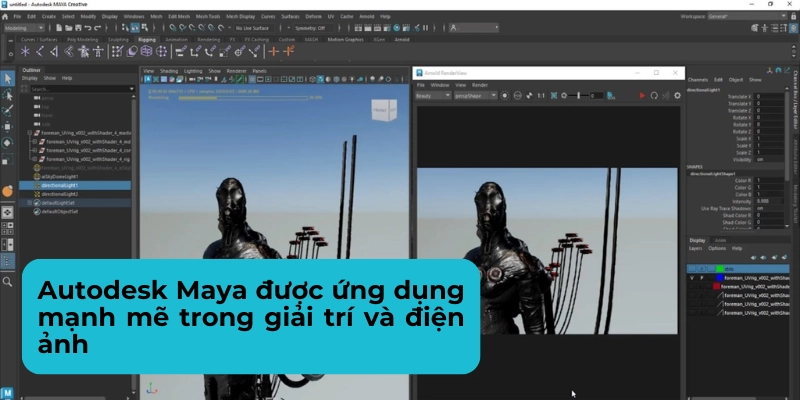The image size is (800, 400).
Task: Click the Search tool magnifier icon
Action: [7, 282]
